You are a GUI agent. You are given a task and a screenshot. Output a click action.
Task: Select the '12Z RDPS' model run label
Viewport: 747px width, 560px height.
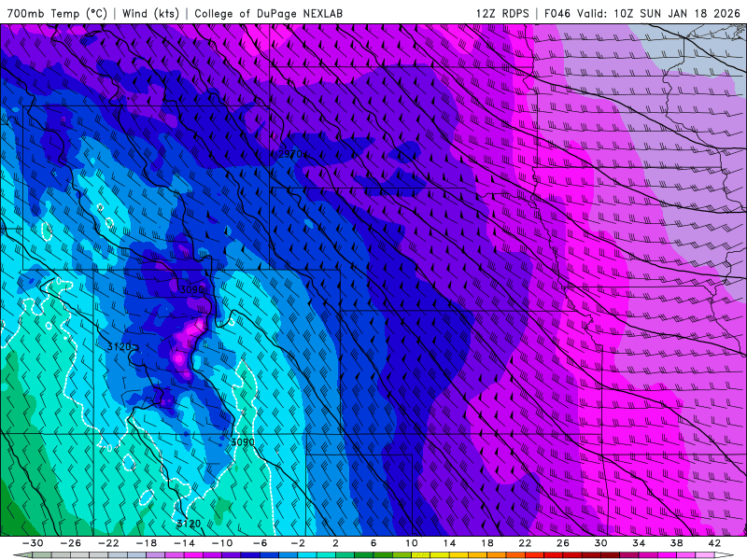[502, 13]
